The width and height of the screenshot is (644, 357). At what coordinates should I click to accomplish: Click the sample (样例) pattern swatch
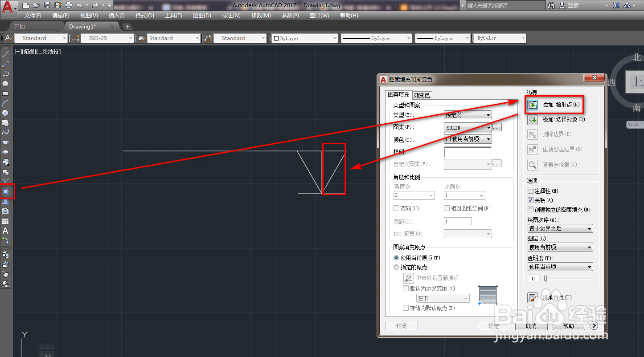(468, 152)
